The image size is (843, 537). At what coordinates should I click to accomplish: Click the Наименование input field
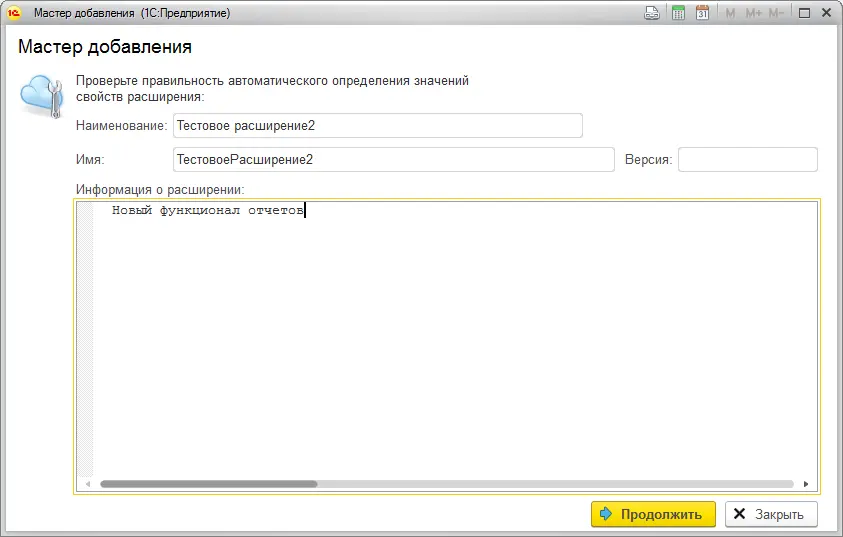[x=377, y=125]
